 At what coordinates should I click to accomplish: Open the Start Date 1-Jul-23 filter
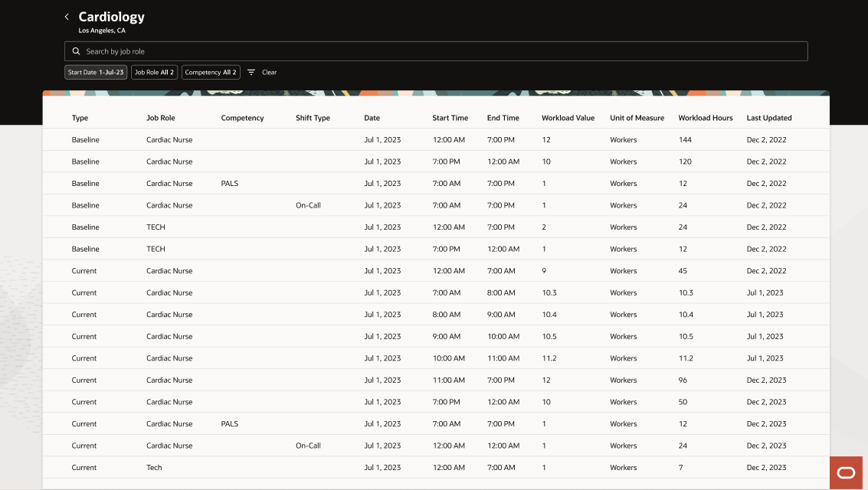[95, 71]
